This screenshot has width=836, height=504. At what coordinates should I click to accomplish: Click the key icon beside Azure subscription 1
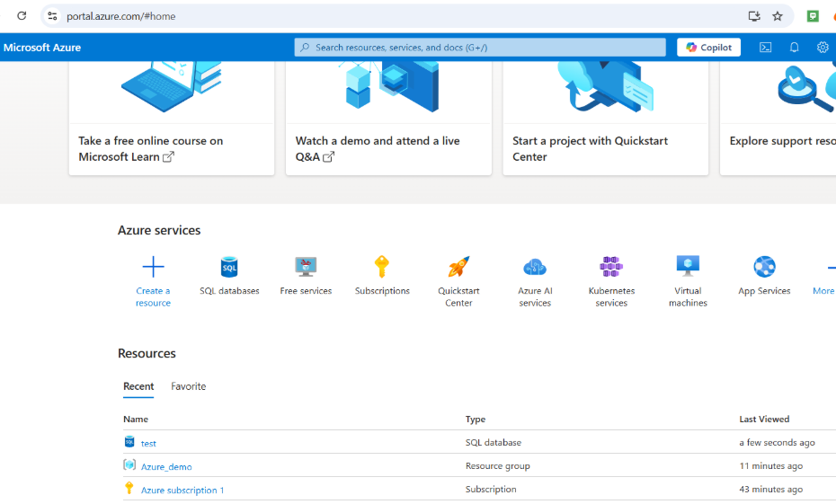(x=129, y=488)
